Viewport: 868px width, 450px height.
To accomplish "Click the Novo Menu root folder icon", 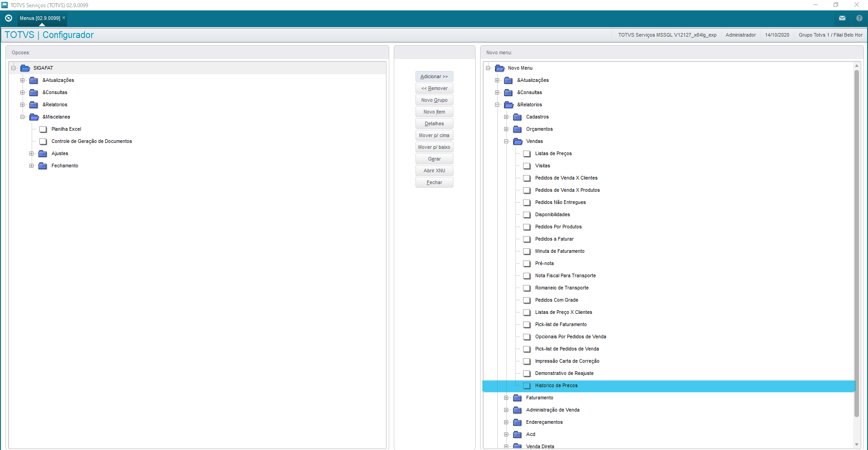I will 500,68.
